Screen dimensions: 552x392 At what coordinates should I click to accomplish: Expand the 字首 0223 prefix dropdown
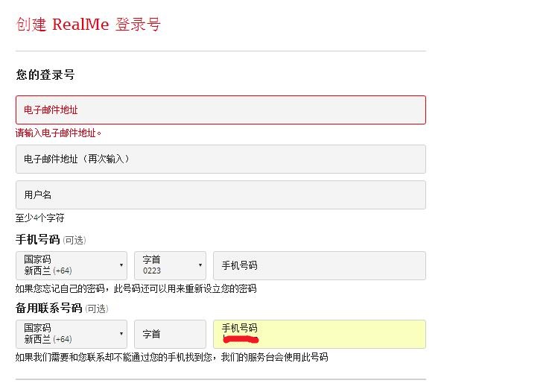[169, 265]
